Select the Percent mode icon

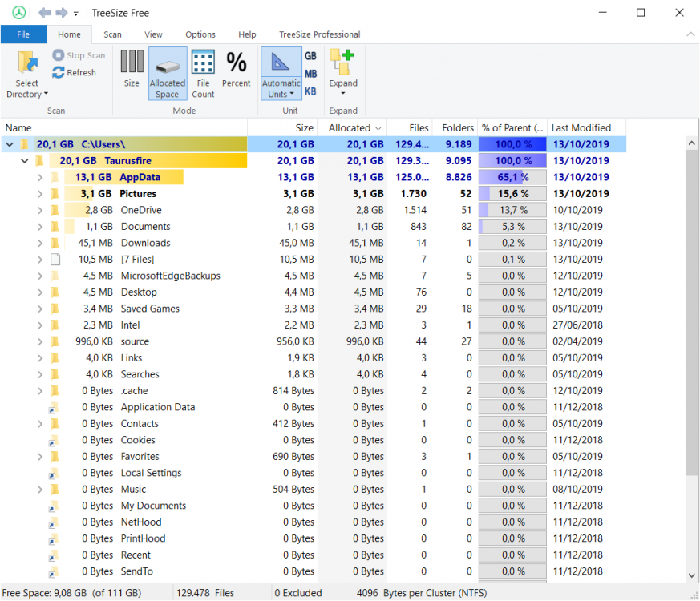237,63
